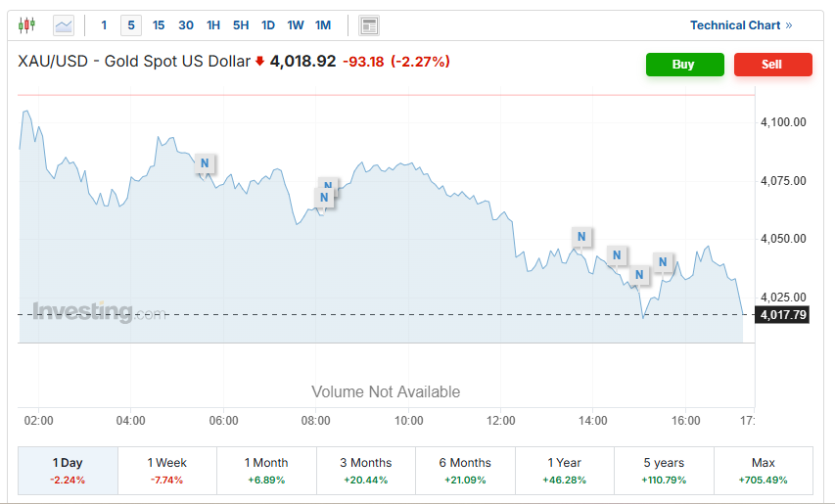This screenshot has width=835, height=504.
Task: Select the Max range tab
Action: pyautogui.click(x=763, y=470)
